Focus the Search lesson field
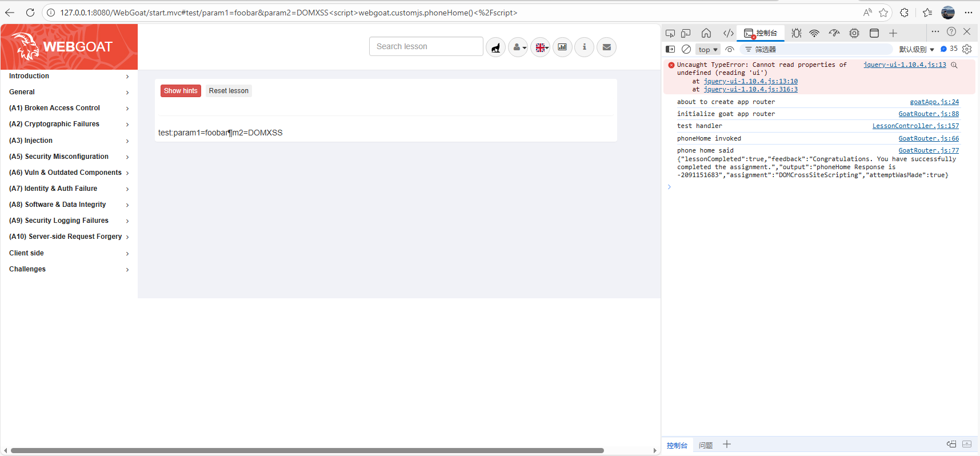This screenshot has height=456, width=980. tap(426, 46)
